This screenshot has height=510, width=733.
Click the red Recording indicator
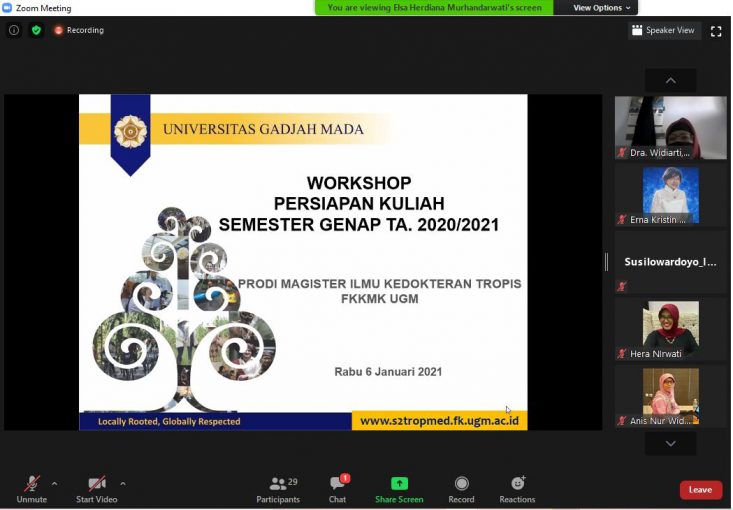coord(79,30)
